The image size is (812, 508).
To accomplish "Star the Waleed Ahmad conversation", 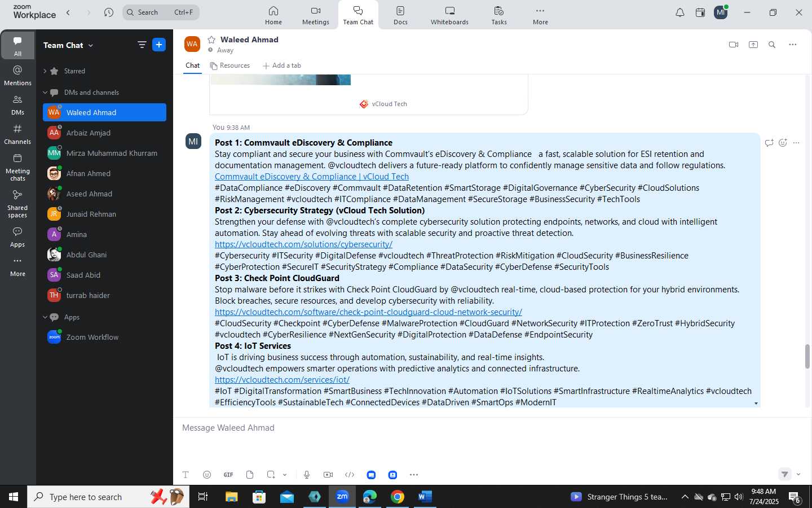I will [211, 40].
